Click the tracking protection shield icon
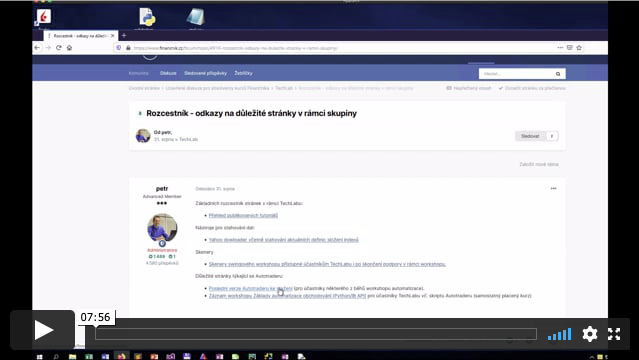This screenshot has height=360, width=639. pyautogui.click(x=119, y=48)
